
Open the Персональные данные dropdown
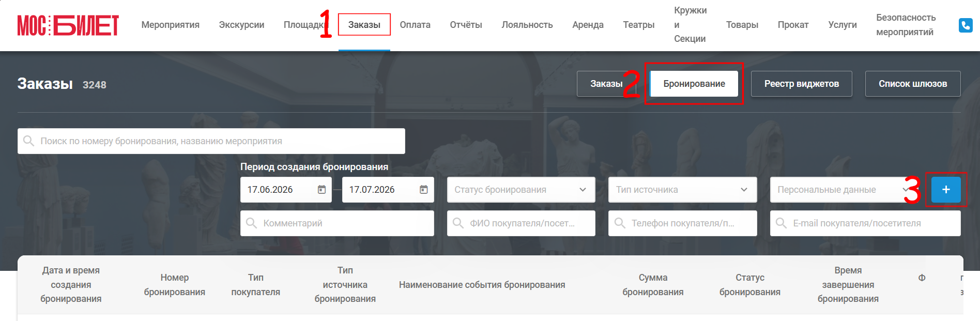[844, 190]
